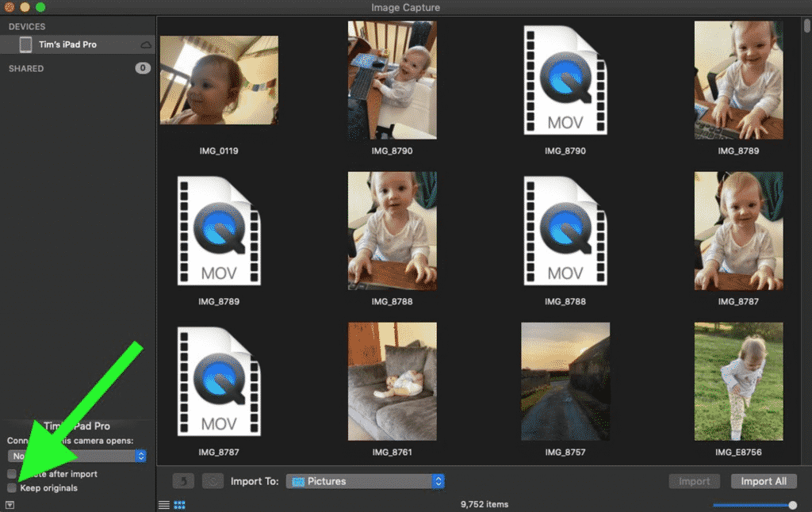Enable the Keep originals checkbox
This screenshot has height=512, width=812.
pyautogui.click(x=11, y=489)
